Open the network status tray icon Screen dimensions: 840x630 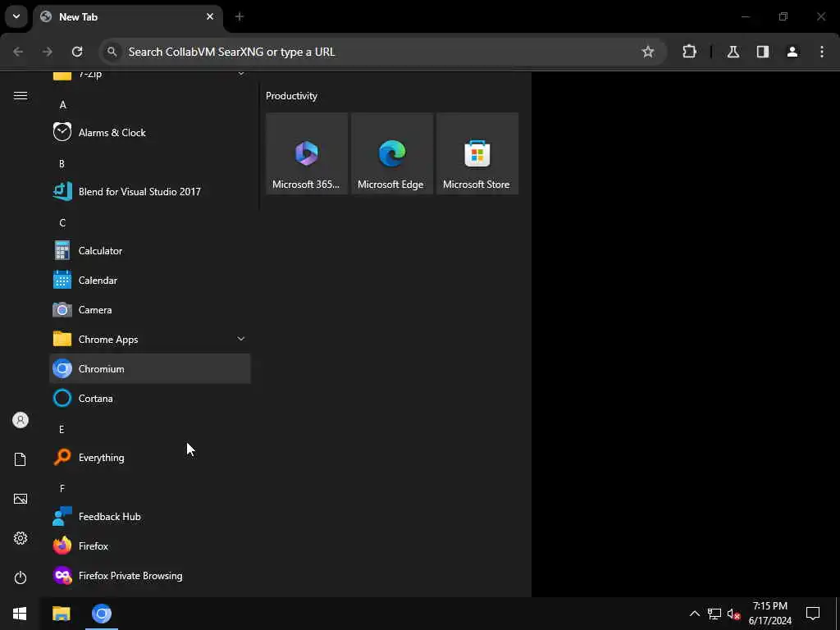click(x=714, y=614)
